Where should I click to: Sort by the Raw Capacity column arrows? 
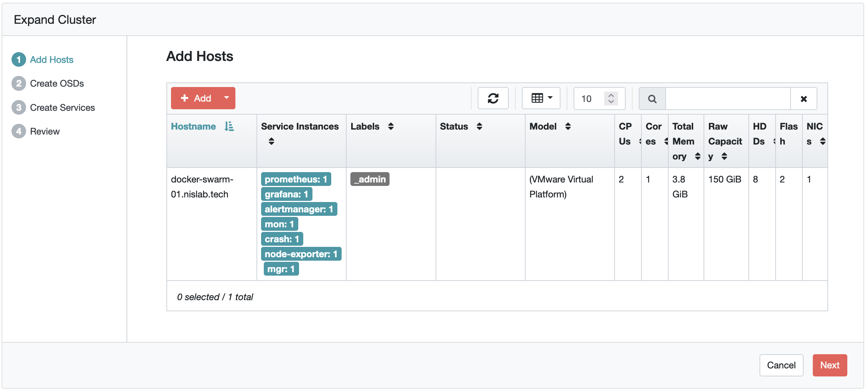click(x=724, y=156)
